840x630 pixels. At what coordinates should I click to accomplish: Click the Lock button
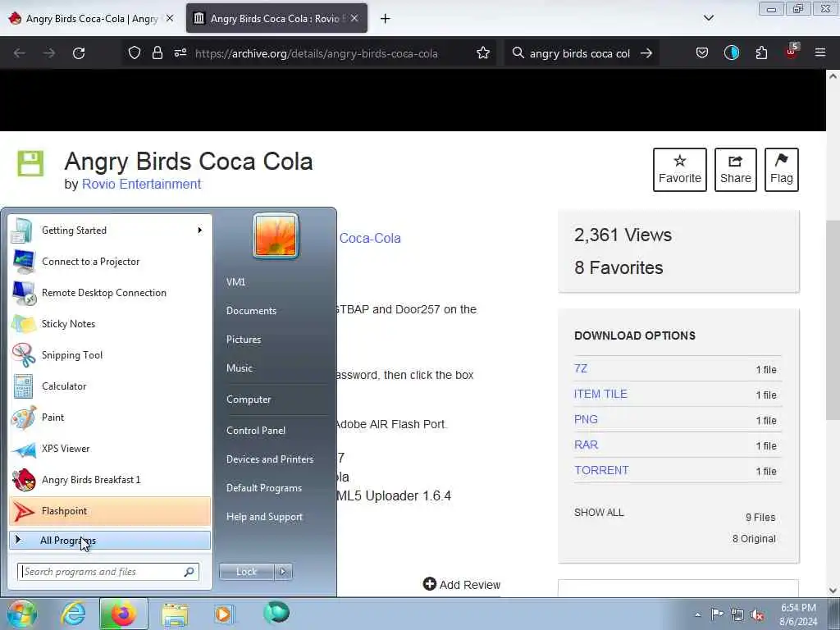(x=246, y=572)
